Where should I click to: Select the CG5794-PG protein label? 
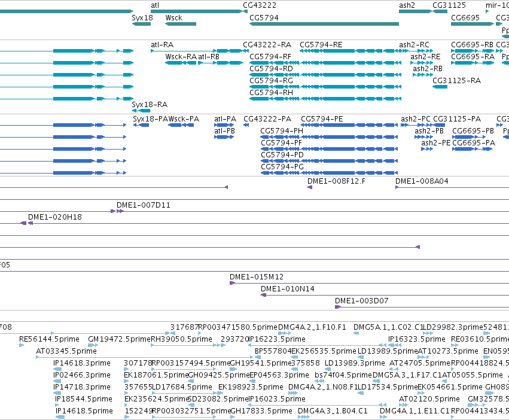[282, 167]
